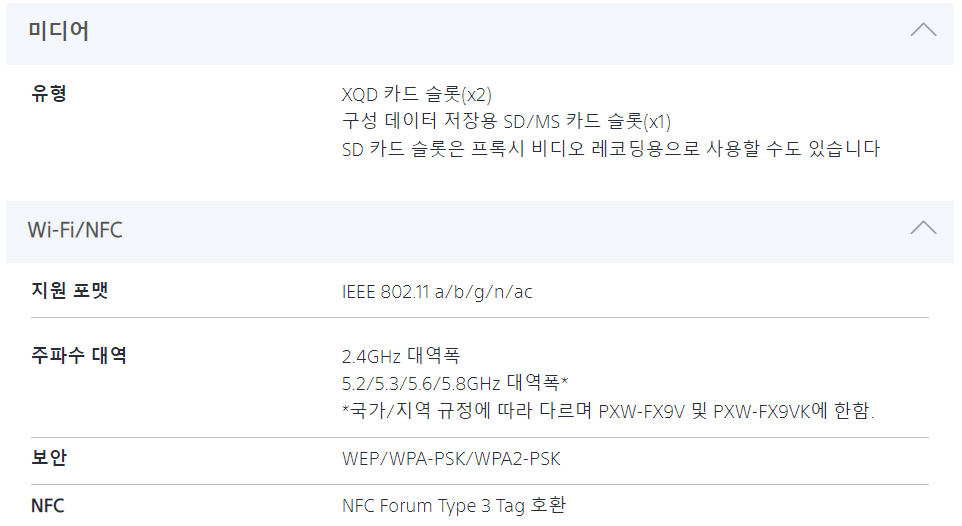Collapse the Wi-Fi/NFC section chevron
962x526 pixels.
[x=923, y=228]
